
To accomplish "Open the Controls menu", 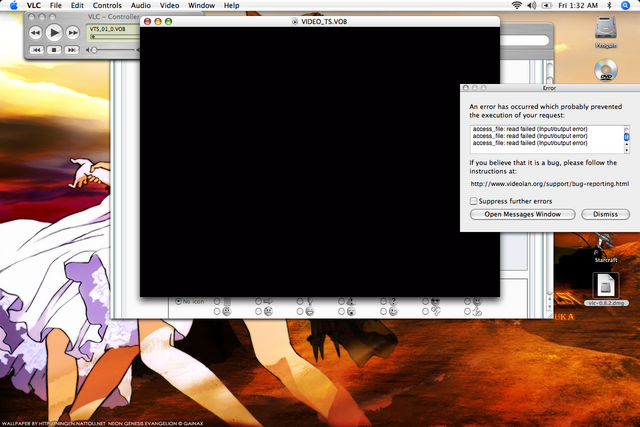I will 107,5.
